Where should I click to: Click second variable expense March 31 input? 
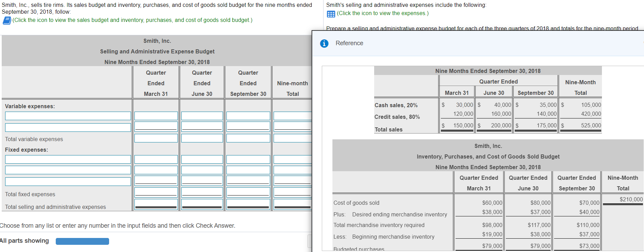(x=156, y=126)
